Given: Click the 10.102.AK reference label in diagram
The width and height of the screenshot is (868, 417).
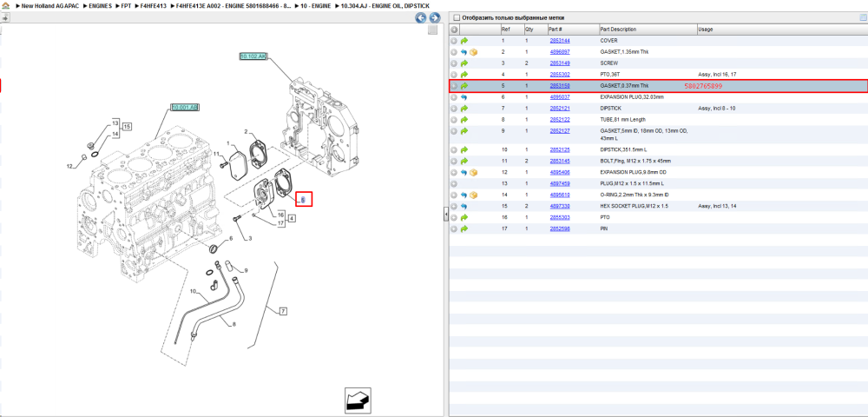Looking at the screenshot, I should tap(253, 56).
